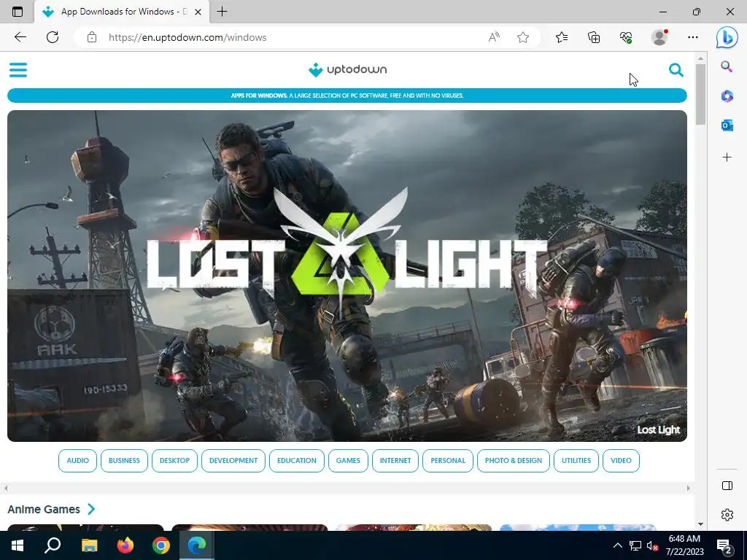Show hidden system tray icons
Screen dimensions: 747x560
point(617,545)
